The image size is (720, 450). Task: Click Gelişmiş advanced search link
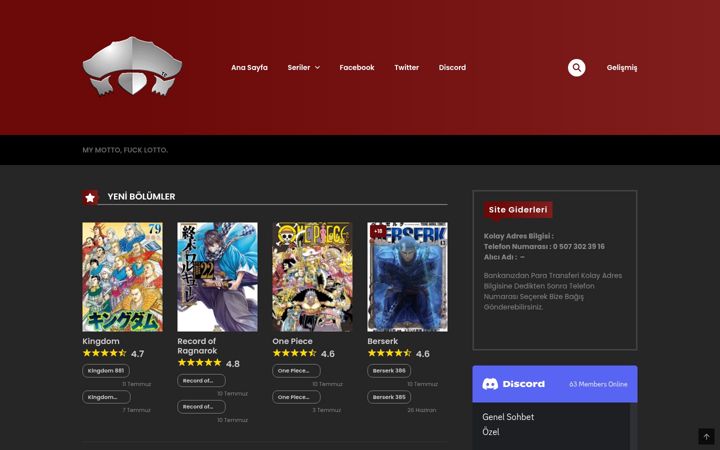click(622, 68)
